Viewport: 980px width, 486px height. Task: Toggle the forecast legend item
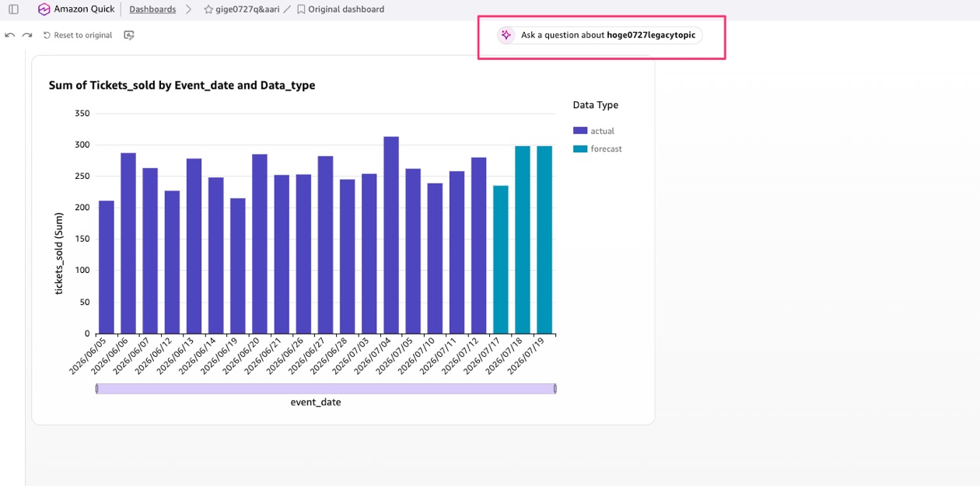coord(597,149)
